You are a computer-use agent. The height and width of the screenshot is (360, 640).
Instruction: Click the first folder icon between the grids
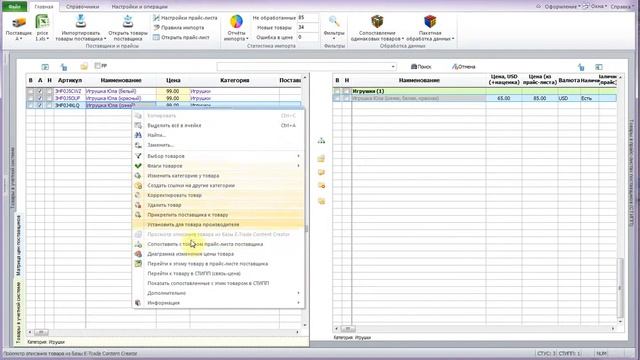(321, 158)
